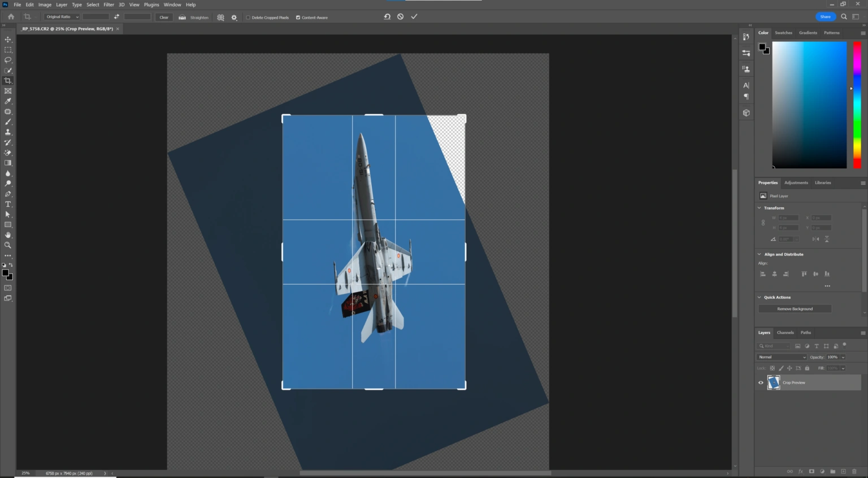Enable Delete Cropped Pixels checkbox
Viewport: 868px width, 478px height.
pos(248,18)
